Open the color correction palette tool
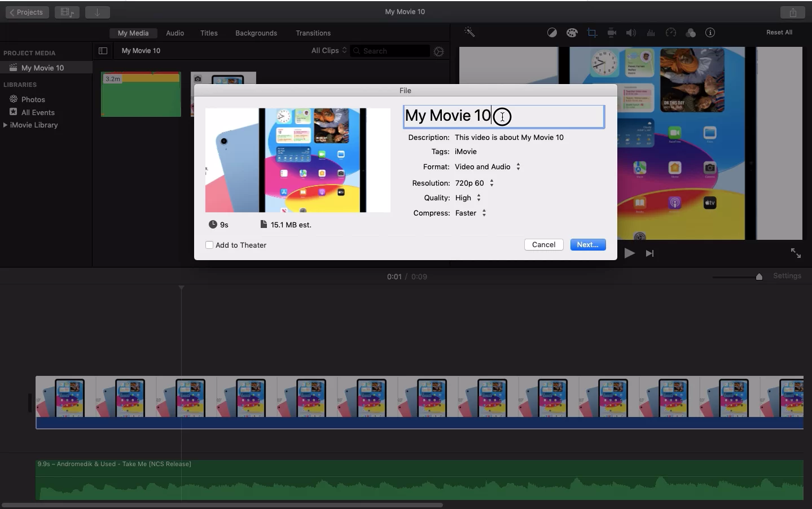This screenshot has height=509, width=812. [572, 33]
